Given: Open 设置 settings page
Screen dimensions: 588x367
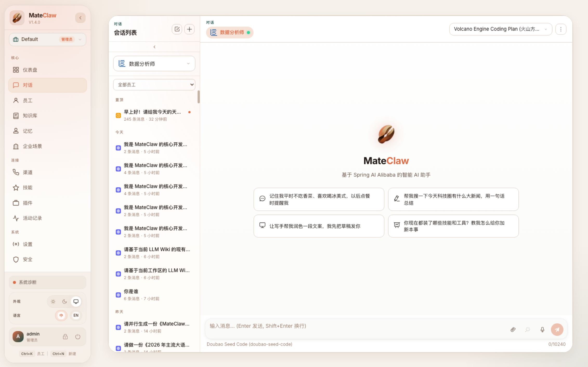Looking at the screenshot, I should point(48,244).
